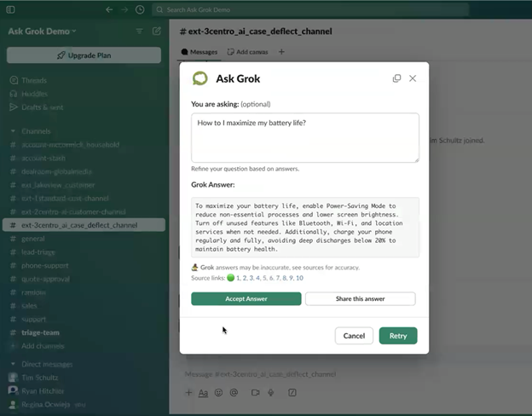The image size is (532, 416).
Task: Click the Search Ask Grok Demo field
Action: 310,10
